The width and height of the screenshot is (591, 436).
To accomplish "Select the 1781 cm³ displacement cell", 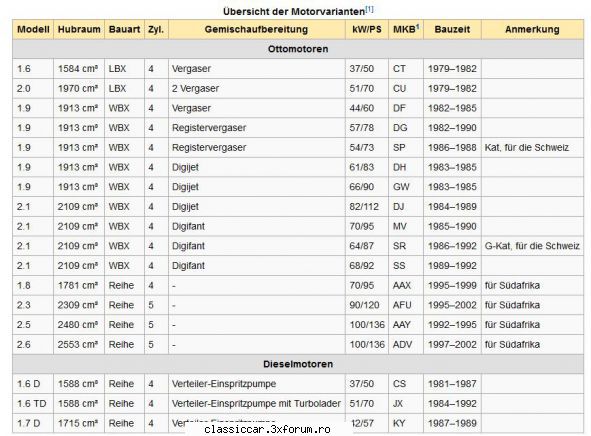I will 79,285.
